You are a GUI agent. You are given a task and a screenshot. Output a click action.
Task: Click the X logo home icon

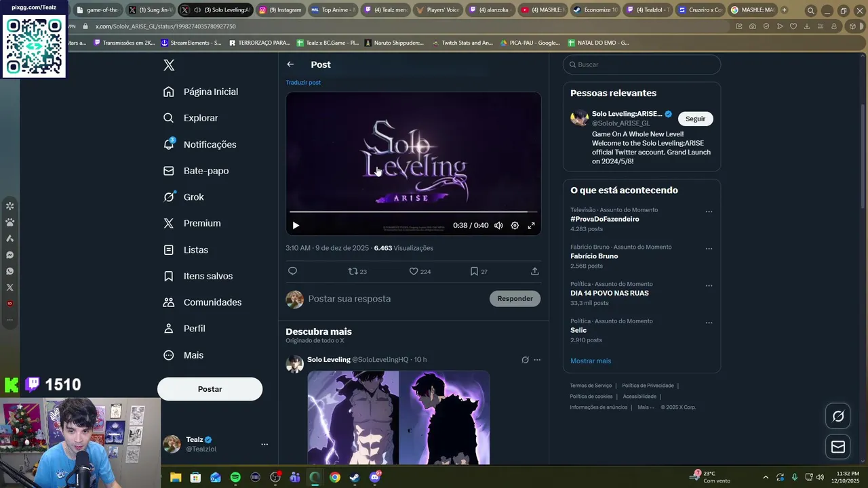(x=169, y=65)
